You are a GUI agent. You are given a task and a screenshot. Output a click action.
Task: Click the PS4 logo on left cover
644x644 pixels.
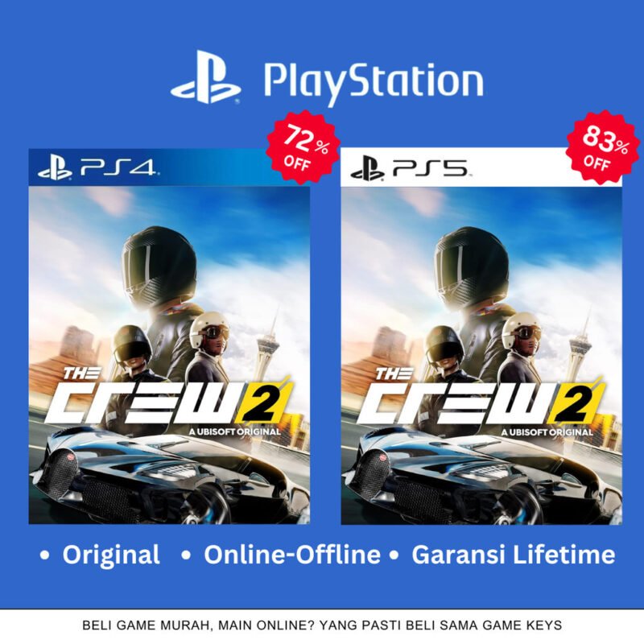pyautogui.click(x=98, y=168)
